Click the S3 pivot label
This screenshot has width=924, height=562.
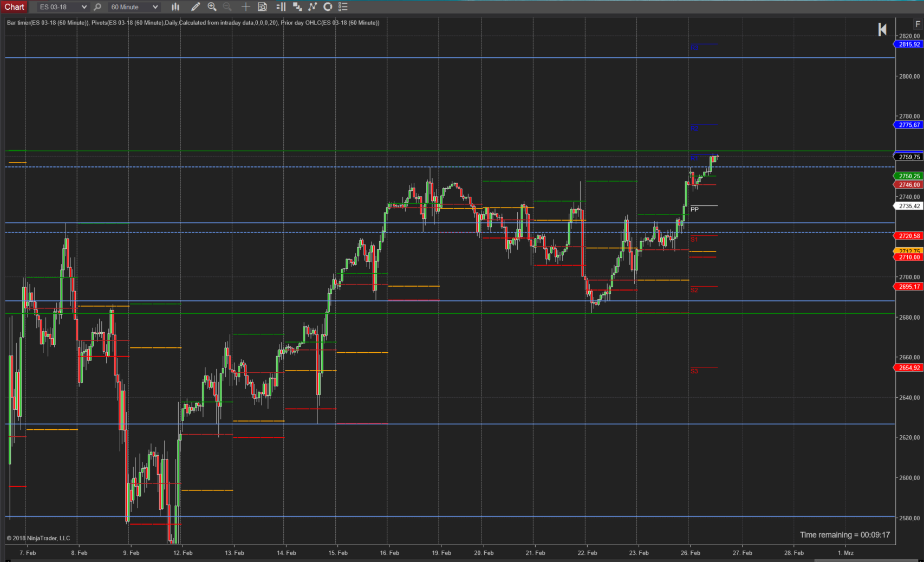pos(694,371)
